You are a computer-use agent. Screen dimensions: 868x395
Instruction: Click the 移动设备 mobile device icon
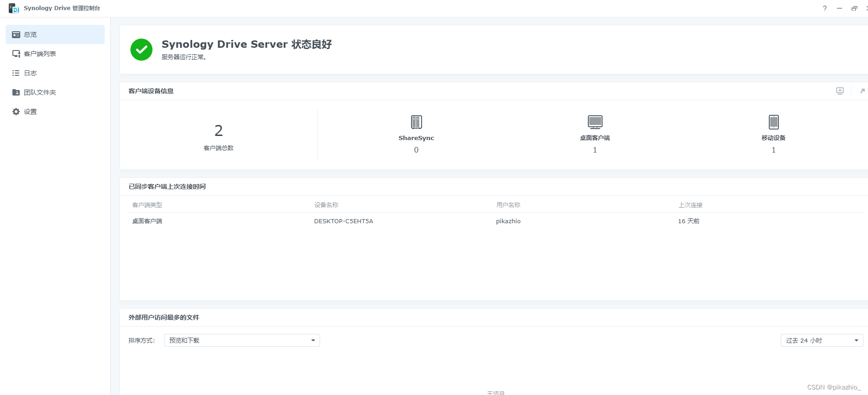tap(773, 122)
